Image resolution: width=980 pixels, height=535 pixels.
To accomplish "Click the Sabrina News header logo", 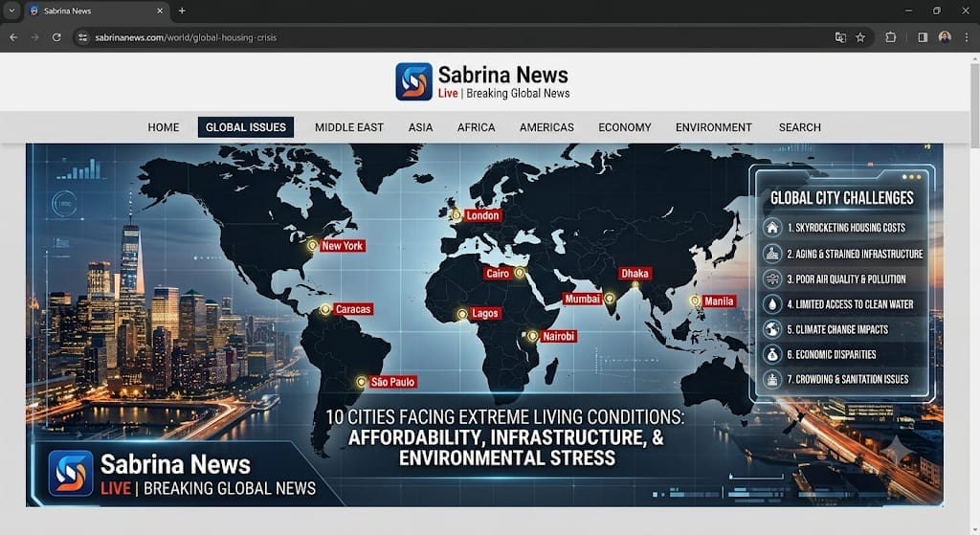I will click(x=413, y=81).
